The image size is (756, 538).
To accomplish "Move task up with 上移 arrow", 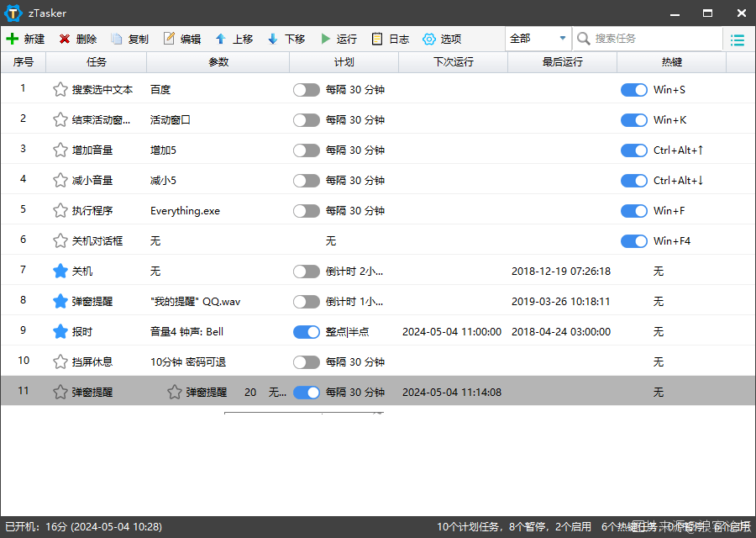I will tap(221, 40).
